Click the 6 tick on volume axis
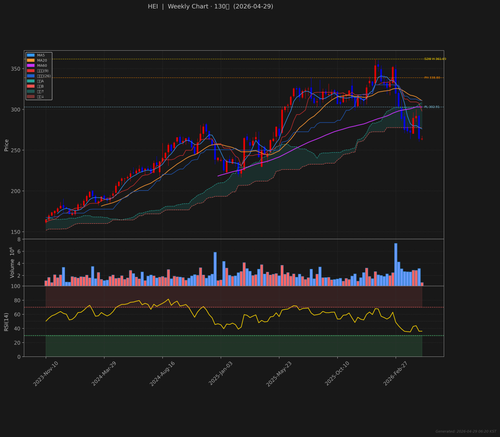 pyautogui.click(x=19, y=252)
